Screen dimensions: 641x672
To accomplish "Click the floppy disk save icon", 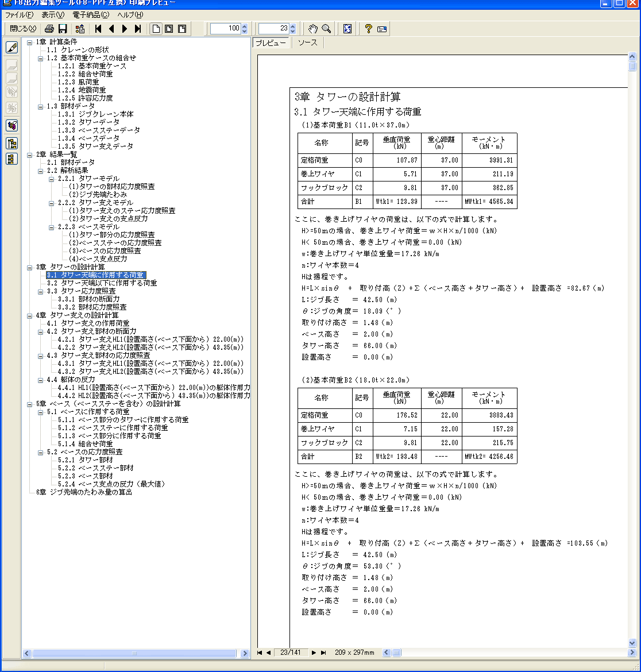I will pyautogui.click(x=63, y=29).
